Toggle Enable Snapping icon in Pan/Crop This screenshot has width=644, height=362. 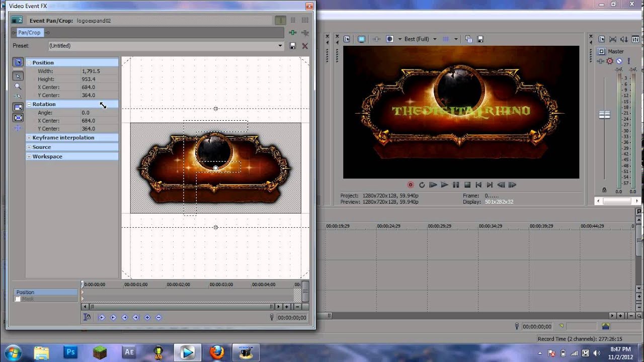tap(18, 96)
